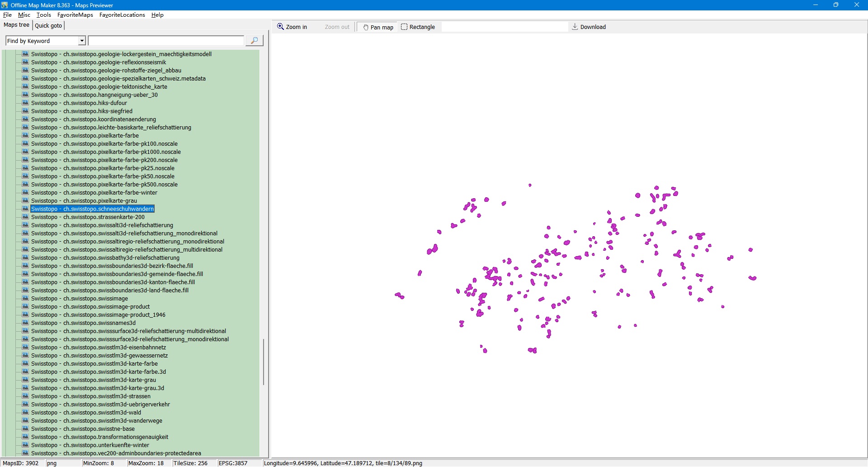
Task: Click map icon beside hiks-dufour entry
Action: [x=25, y=103]
